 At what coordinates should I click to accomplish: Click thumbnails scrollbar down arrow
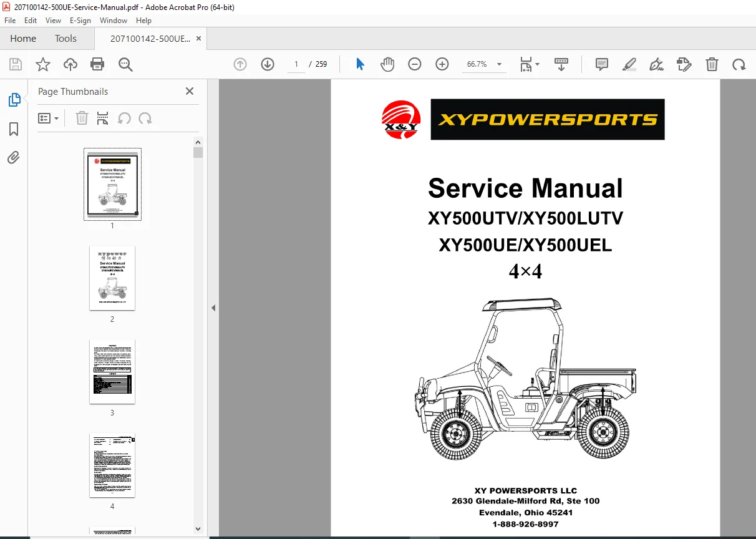198,529
